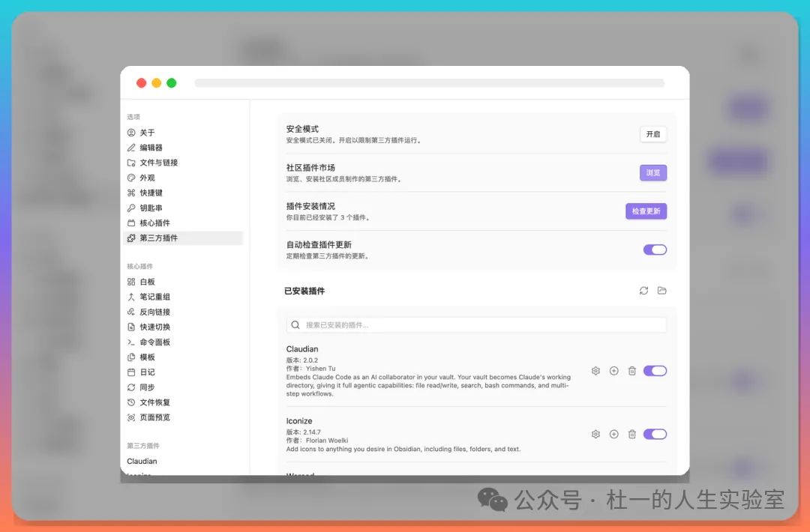Open Iconize plugin options gear
This screenshot has height=532, width=810.
(595, 435)
